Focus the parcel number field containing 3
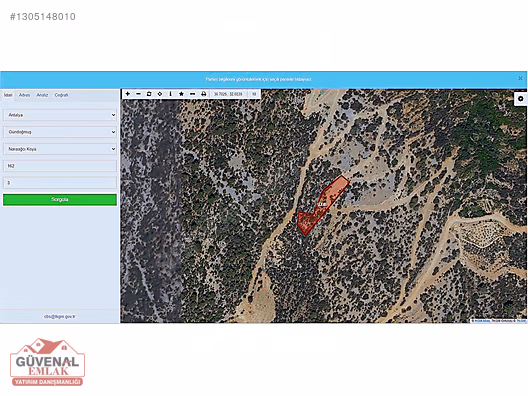Screen dimensions: 528x396 click(x=60, y=183)
